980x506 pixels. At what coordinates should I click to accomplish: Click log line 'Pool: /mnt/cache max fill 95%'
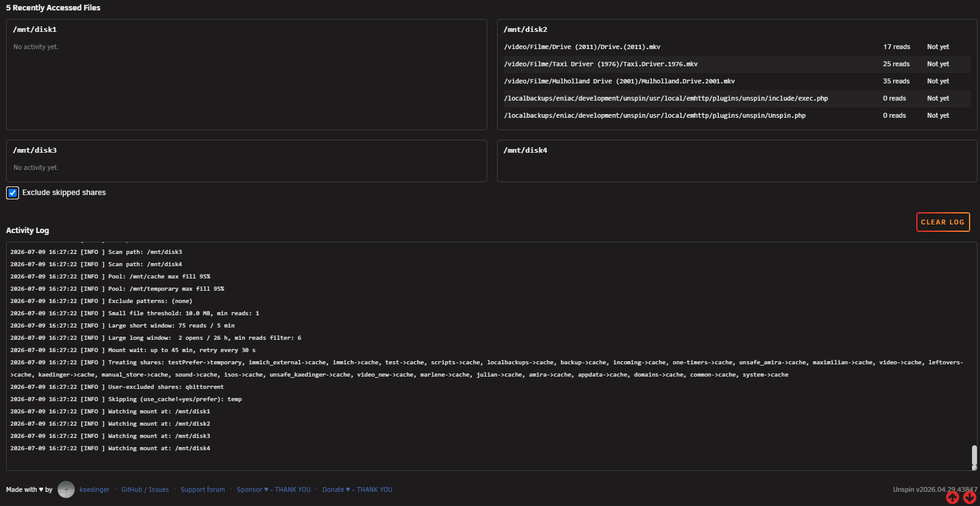coord(110,277)
